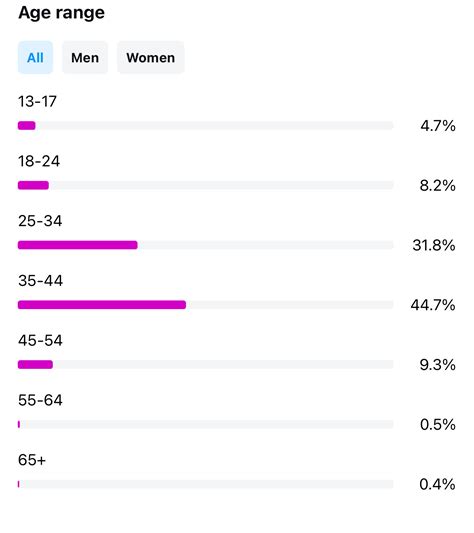Viewport: 474px width, 533px height.
Task: Select the 44.7% percentage value
Action: point(433,305)
